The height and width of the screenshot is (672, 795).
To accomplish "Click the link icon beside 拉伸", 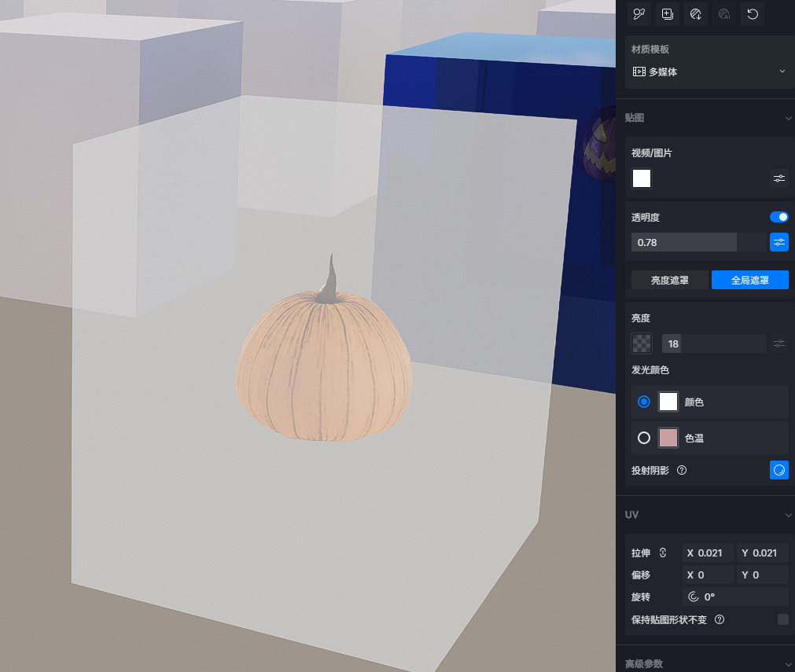I will coord(663,553).
